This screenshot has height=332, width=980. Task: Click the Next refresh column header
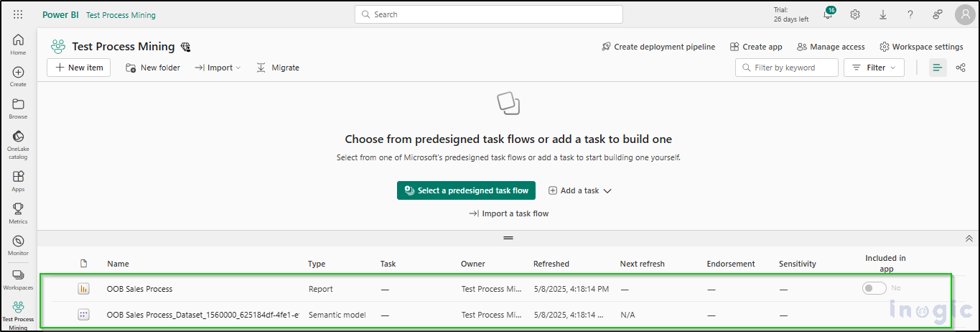(x=642, y=264)
